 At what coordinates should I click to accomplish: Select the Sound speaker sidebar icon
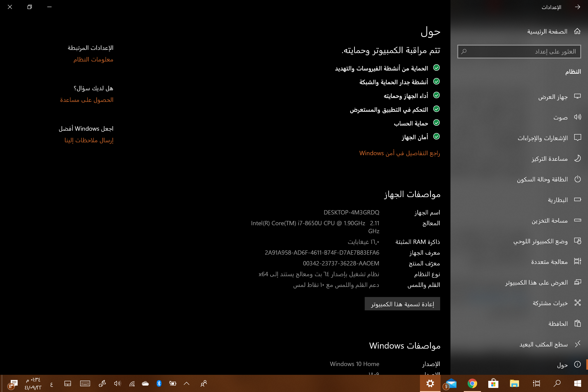pyautogui.click(x=577, y=117)
